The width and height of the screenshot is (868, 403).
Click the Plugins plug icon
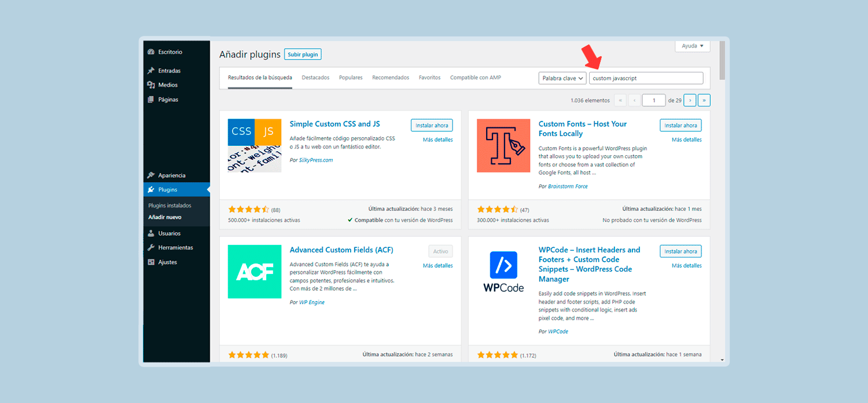[151, 189]
